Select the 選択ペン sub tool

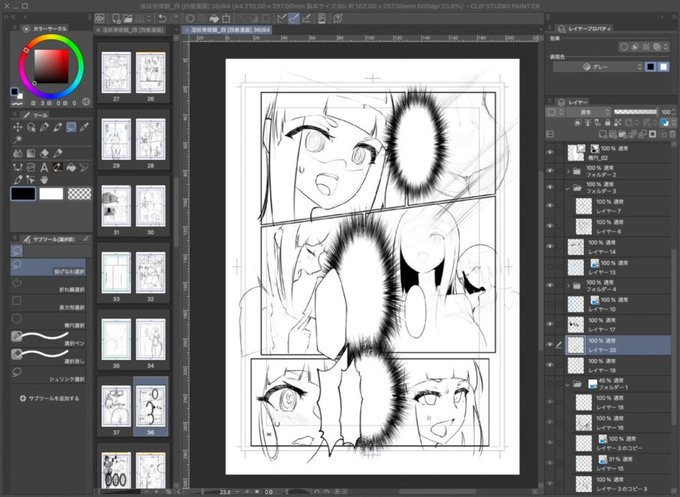click(x=48, y=339)
